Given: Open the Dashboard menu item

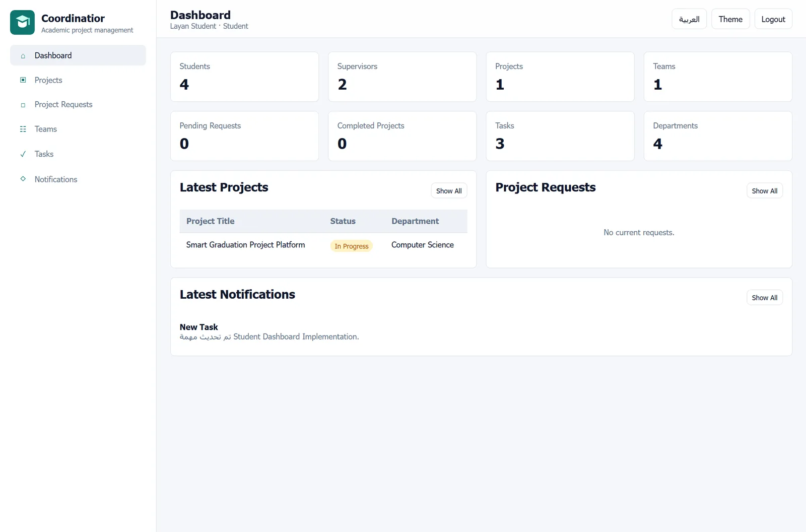Looking at the screenshot, I should tap(78, 55).
